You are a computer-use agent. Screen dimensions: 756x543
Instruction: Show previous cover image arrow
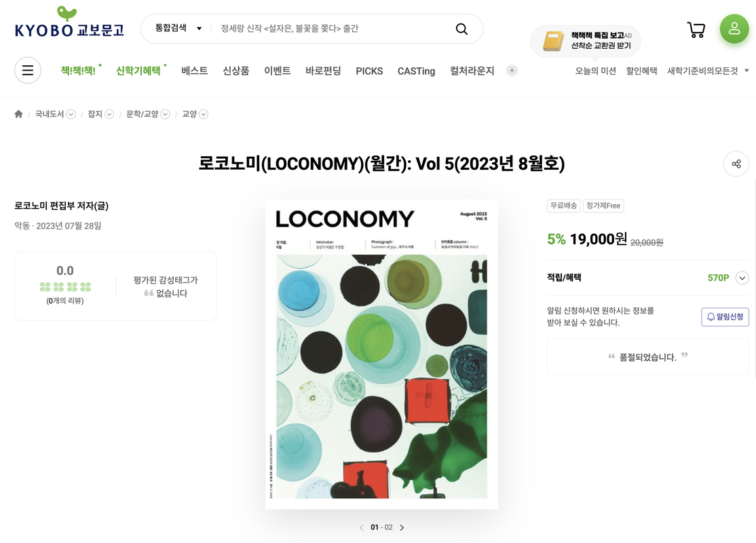click(x=362, y=527)
